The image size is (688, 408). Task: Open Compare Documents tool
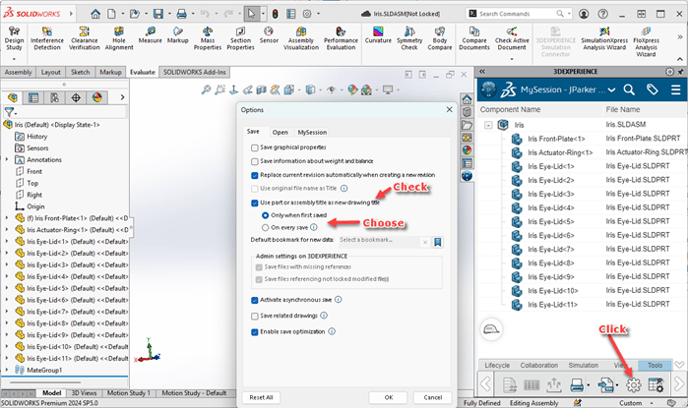474,38
